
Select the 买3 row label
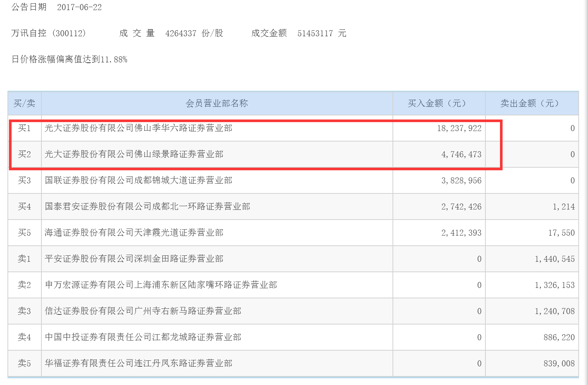25,180
